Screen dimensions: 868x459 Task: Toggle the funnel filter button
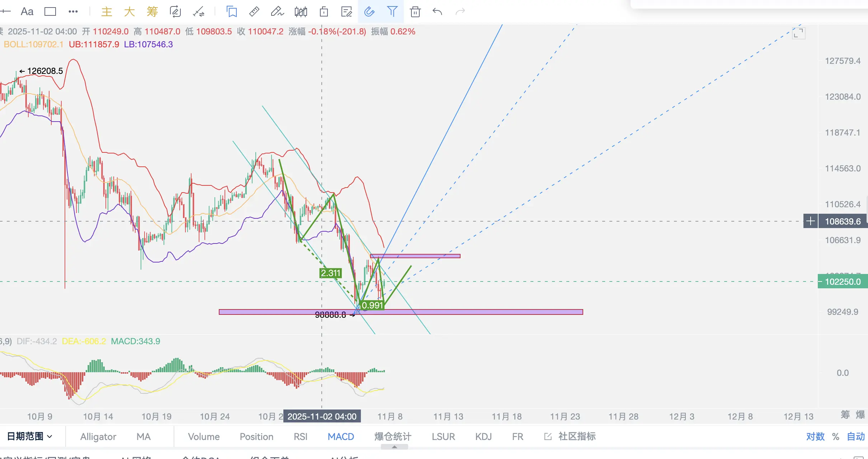(x=392, y=12)
